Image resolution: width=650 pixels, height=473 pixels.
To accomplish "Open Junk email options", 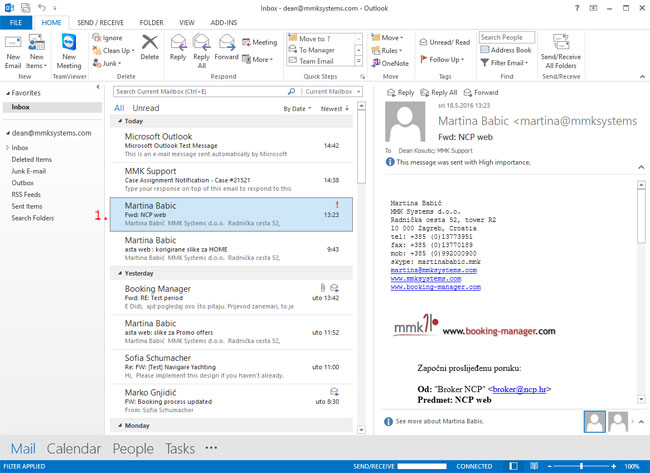I will [x=107, y=63].
